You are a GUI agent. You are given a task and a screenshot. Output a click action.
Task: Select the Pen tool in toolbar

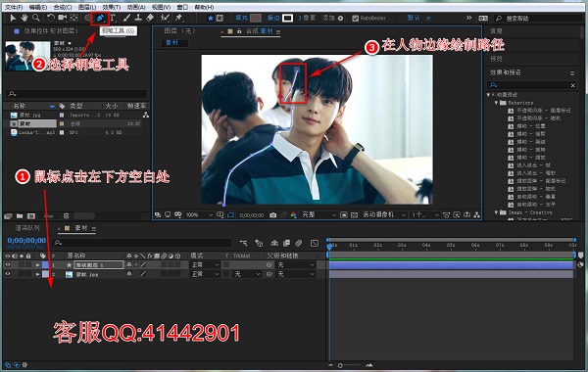[100, 18]
